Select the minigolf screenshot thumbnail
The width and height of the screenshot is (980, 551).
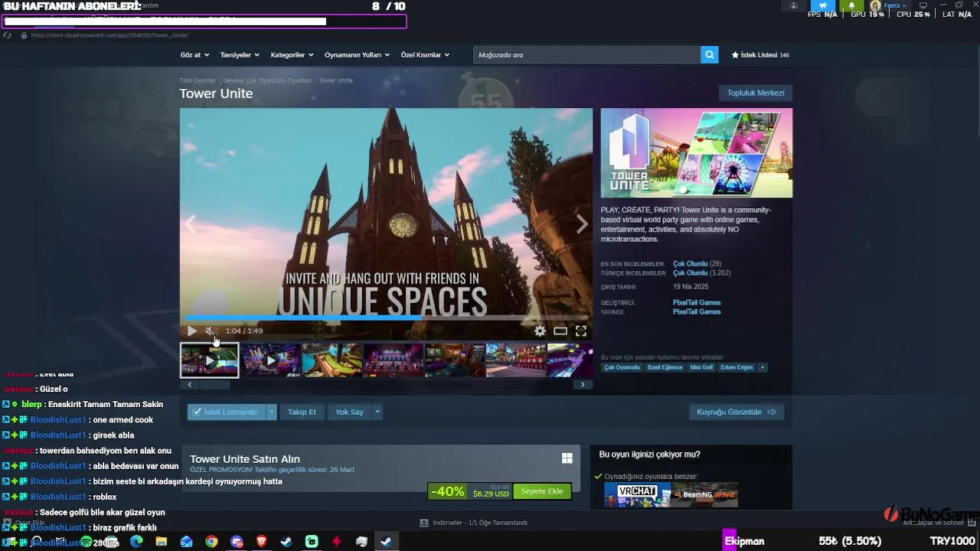point(332,360)
